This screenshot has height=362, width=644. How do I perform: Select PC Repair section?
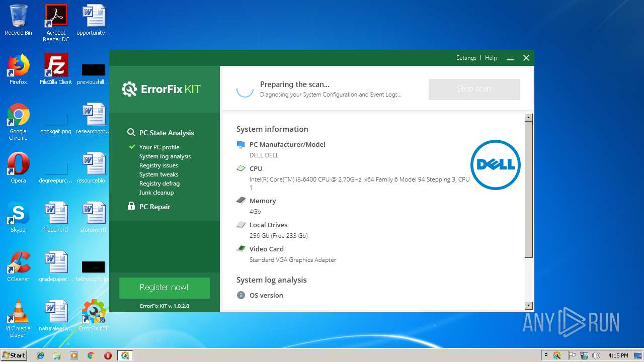pyautogui.click(x=154, y=207)
